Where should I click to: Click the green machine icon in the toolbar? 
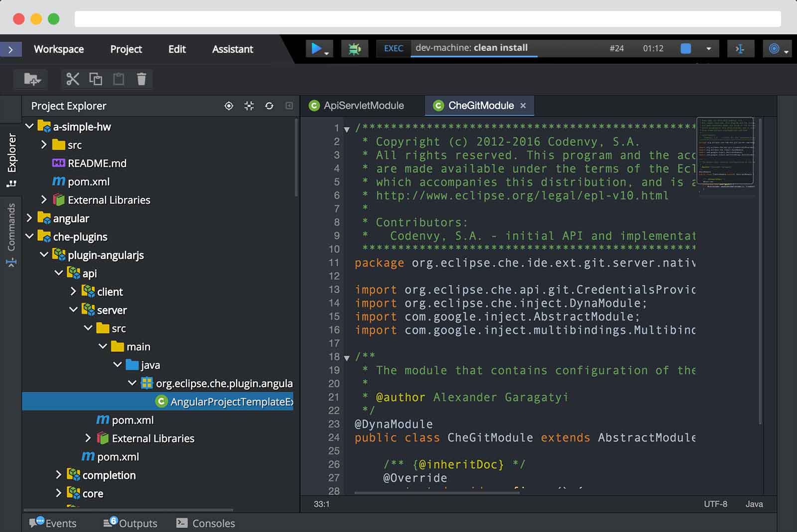pos(354,48)
